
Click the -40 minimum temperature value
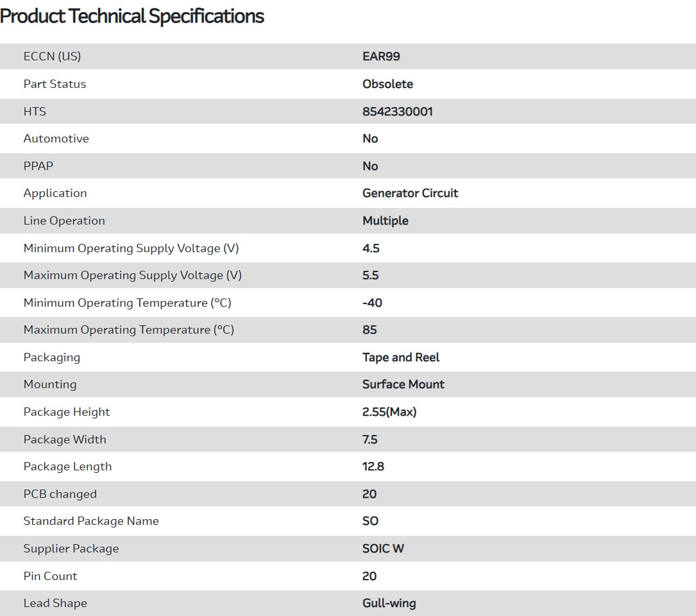tap(372, 303)
